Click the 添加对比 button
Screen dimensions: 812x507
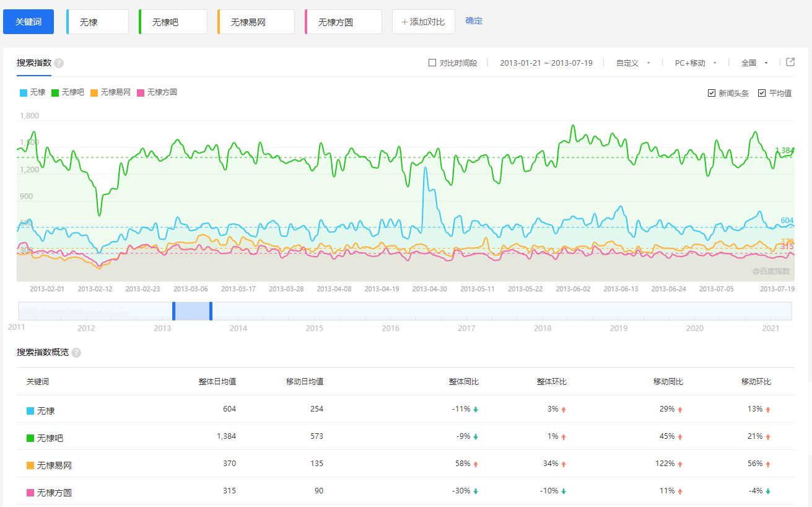[x=423, y=22]
